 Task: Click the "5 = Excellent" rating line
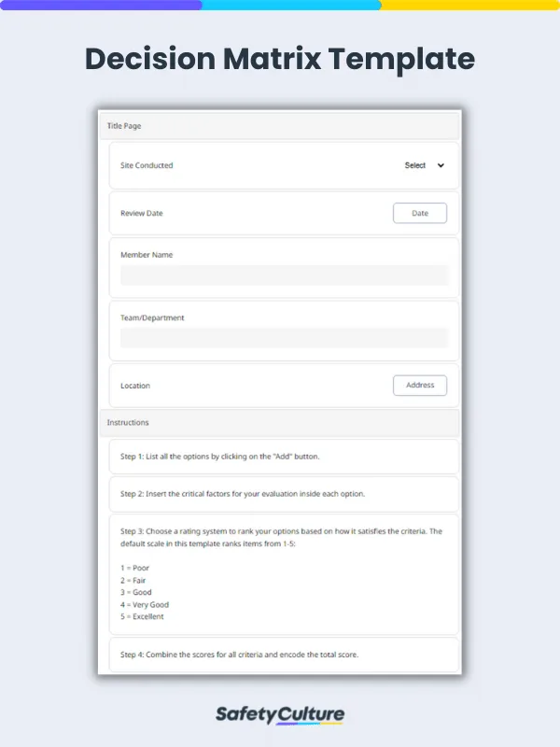pos(141,616)
